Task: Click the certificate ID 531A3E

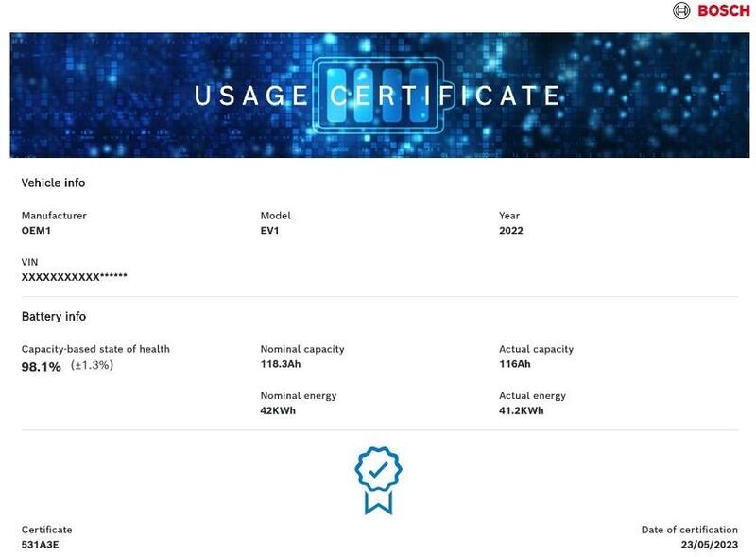Action: [x=40, y=545]
